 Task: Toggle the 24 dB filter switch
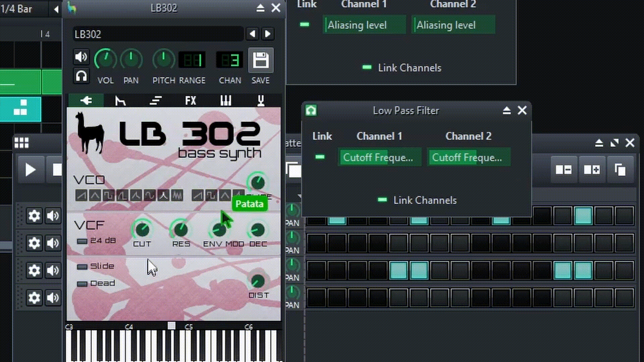click(x=82, y=241)
